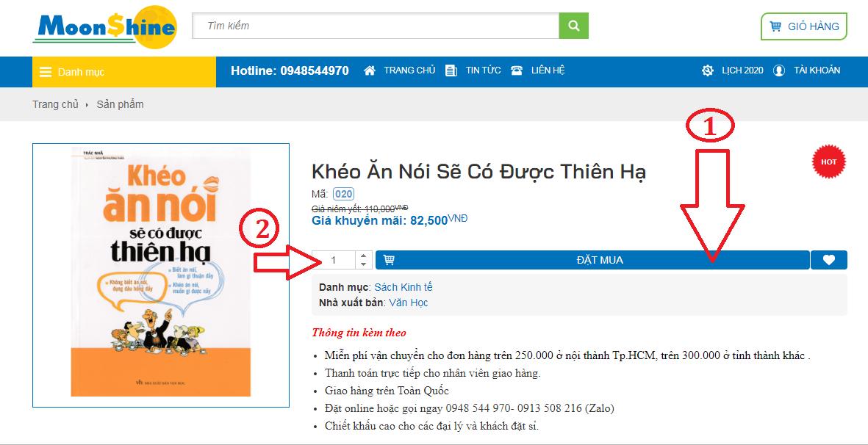Click the heart wishlist icon
868x445 pixels.
tap(829, 260)
